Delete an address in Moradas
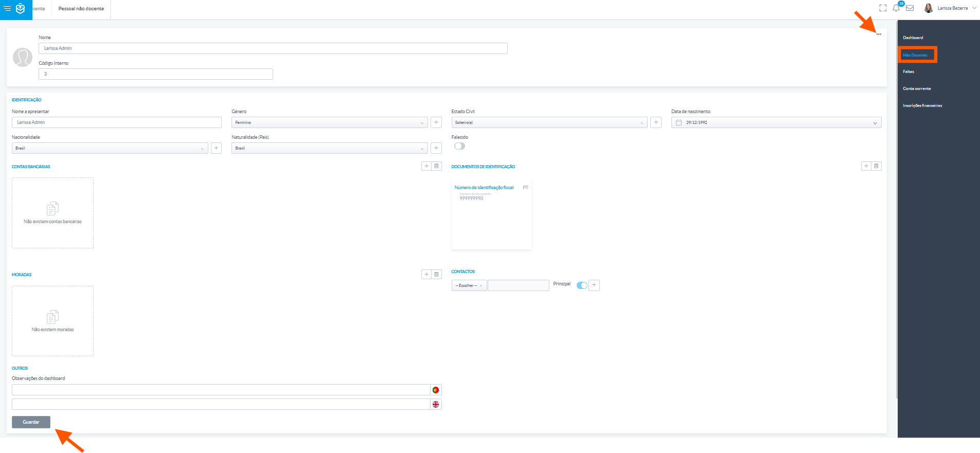This screenshot has width=980, height=453. pos(436,275)
